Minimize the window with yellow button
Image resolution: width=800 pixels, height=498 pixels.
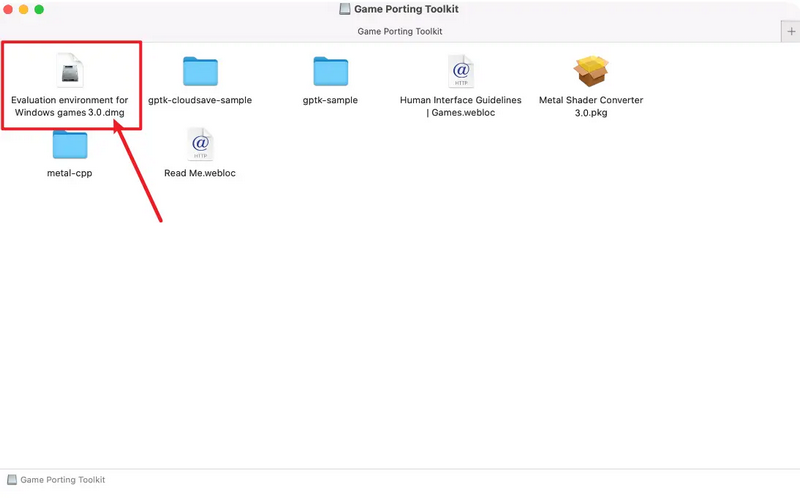click(x=23, y=9)
